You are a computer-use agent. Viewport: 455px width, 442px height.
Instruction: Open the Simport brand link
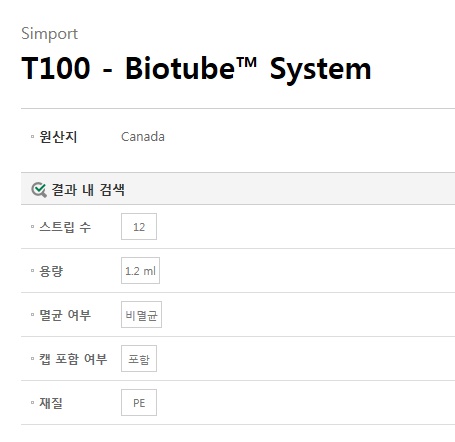[x=49, y=34]
